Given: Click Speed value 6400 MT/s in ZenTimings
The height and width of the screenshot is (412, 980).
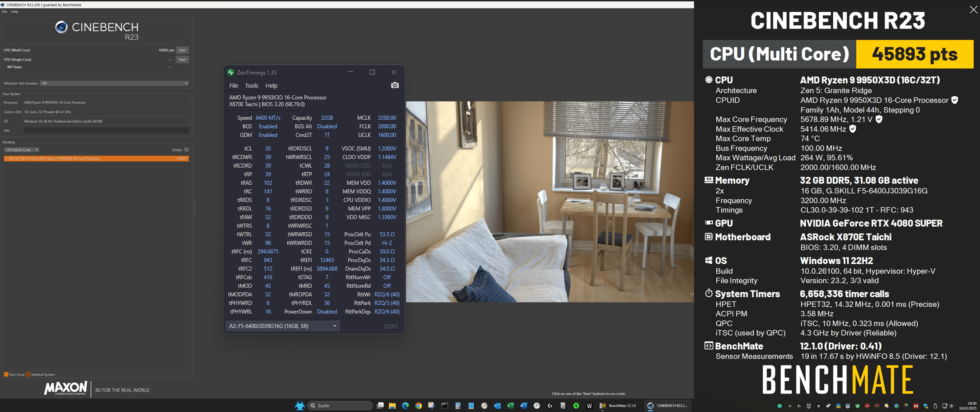Looking at the screenshot, I should coord(268,118).
